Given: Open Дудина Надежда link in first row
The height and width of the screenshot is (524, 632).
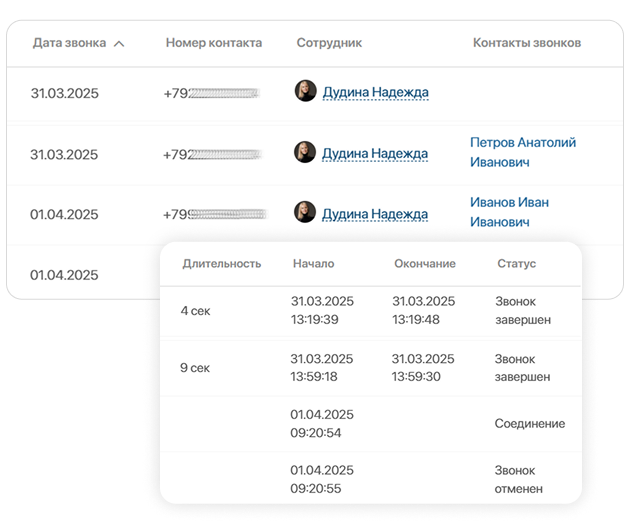Looking at the screenshot, I should click(x=375, y=92).
